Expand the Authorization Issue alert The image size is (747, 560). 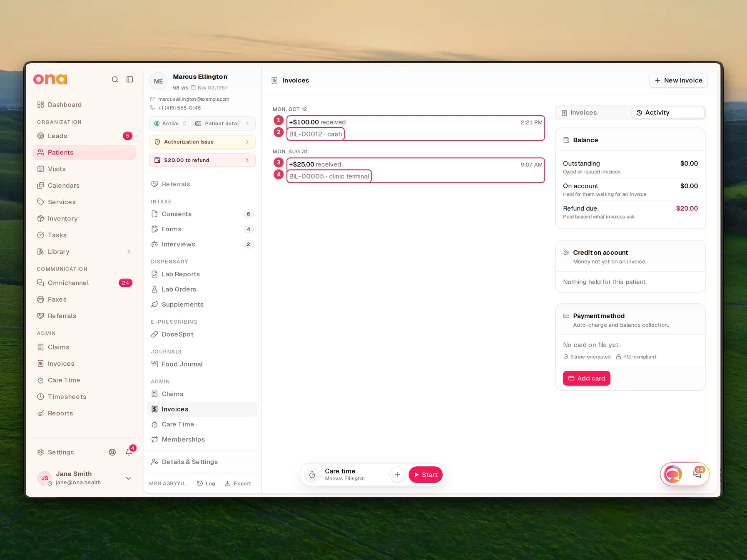(x=202, y=142)
